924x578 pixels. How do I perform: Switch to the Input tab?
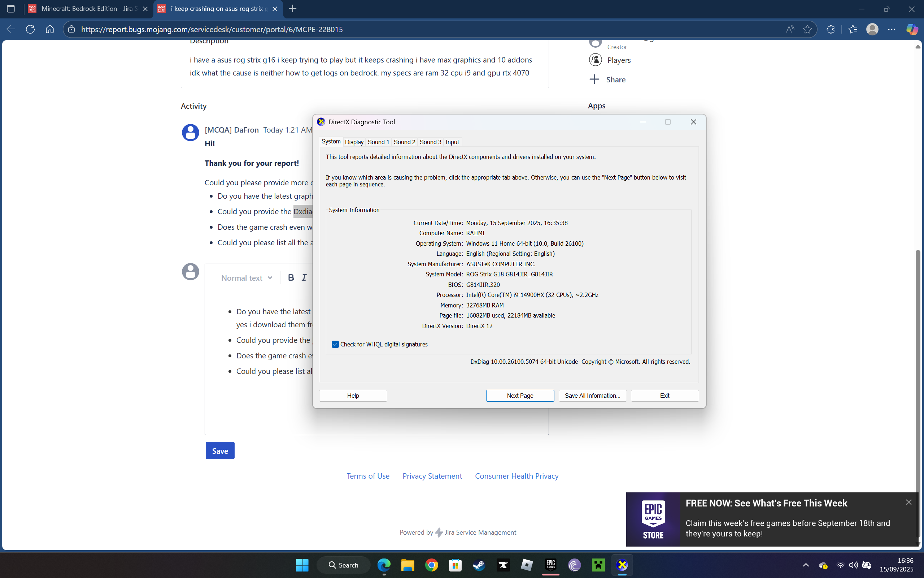(x=452, y=142)
